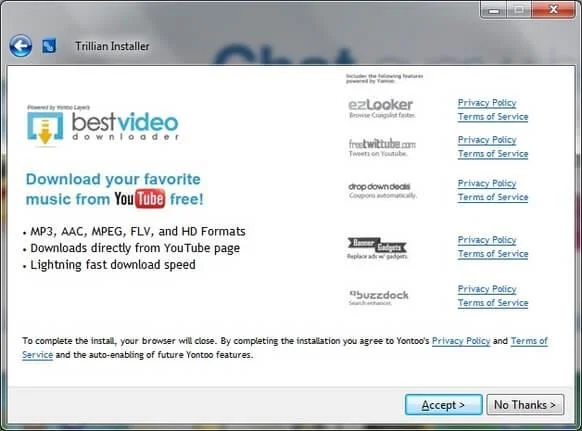Open Banner Gadgets Terms of Service link
Image resolution: width=582 pixels, height=431 pixels.
coord(493,254)
